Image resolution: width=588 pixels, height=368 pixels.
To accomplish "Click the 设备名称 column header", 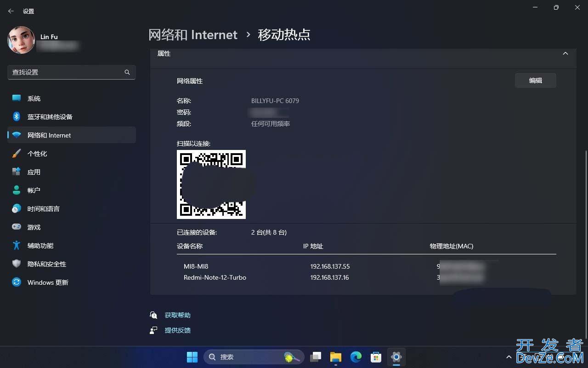I will 190,246.
